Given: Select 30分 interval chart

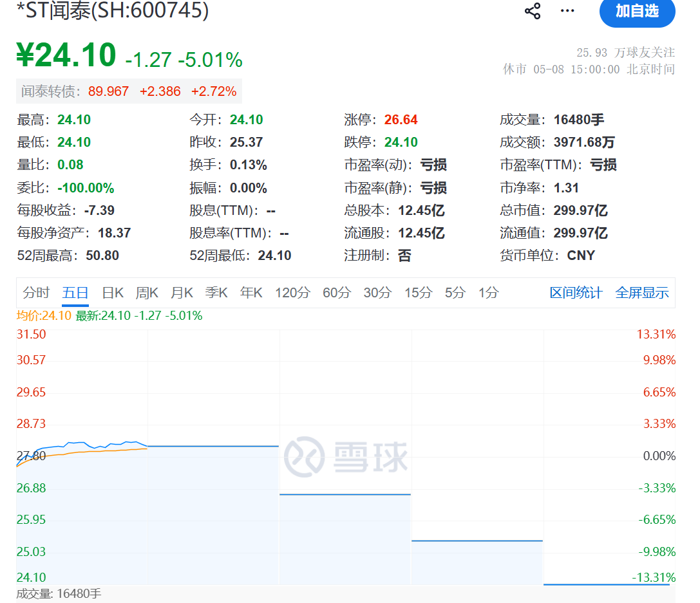Looking at the screenshot, I should coord(377,293).
